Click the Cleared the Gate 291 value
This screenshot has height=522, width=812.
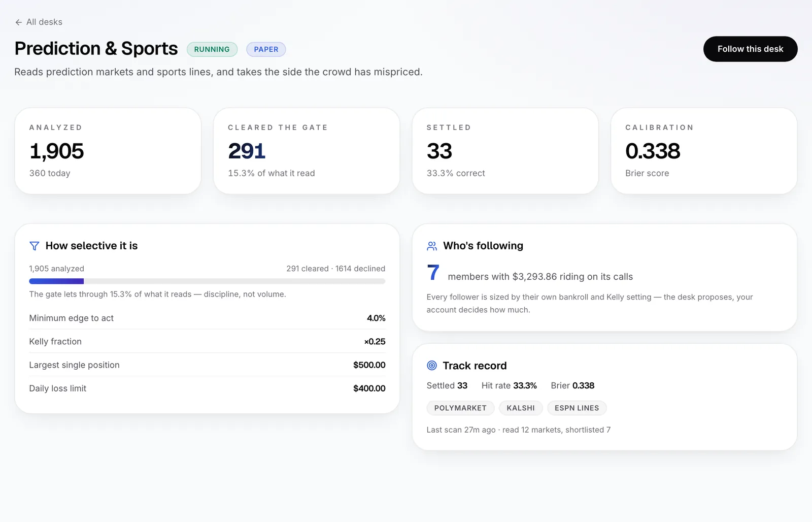247,151
